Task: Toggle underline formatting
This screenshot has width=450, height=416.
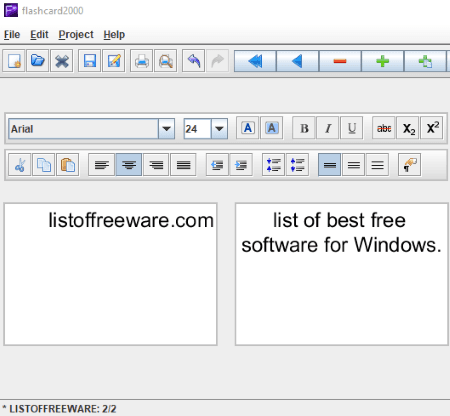Action: click(352, 128)
